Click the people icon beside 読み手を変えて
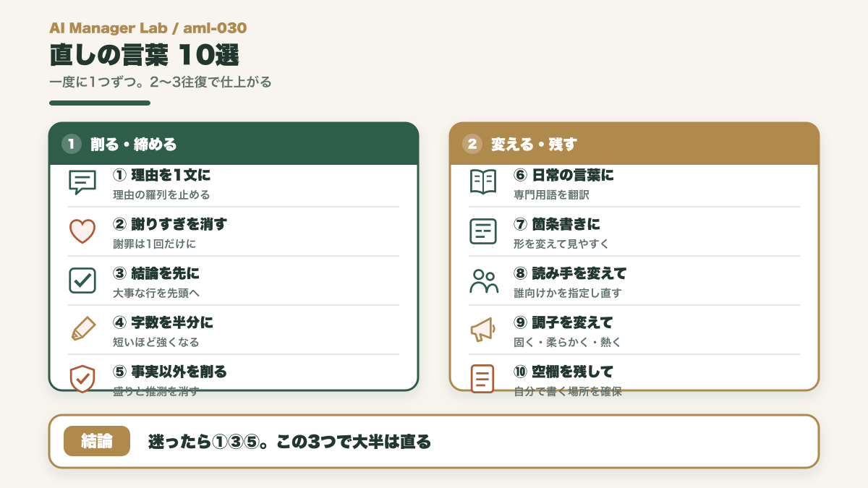868x488 pixels. point(483,281)
